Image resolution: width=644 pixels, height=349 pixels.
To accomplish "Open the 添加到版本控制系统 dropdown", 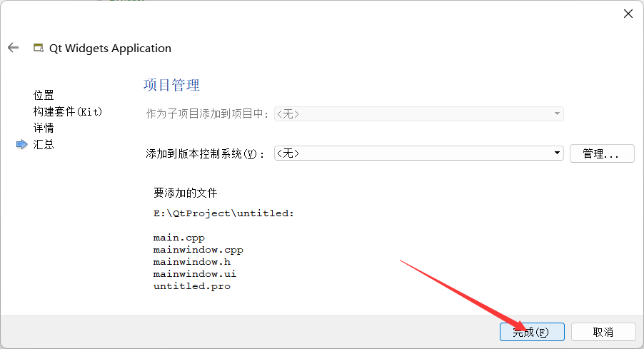I will [x=418, y=153].
